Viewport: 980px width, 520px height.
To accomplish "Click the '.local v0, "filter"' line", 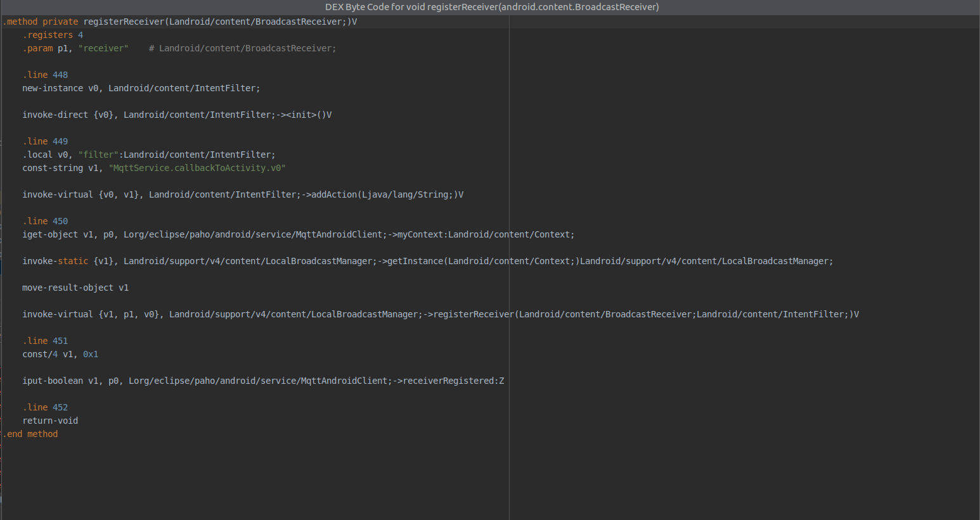I will [149, 155].
